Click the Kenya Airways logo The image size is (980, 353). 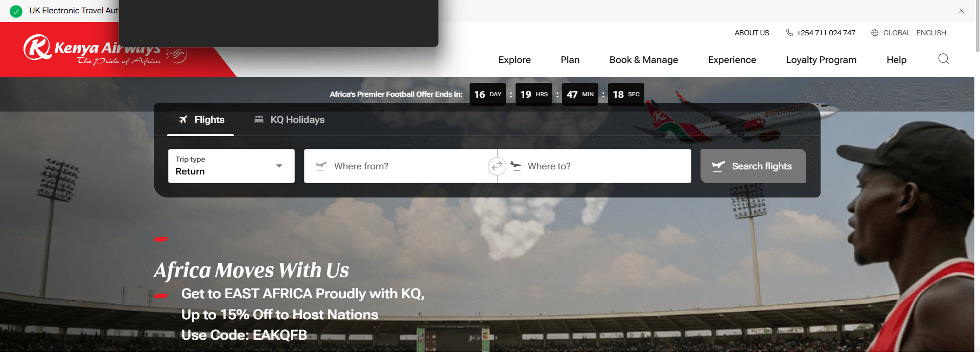[92, 50]
